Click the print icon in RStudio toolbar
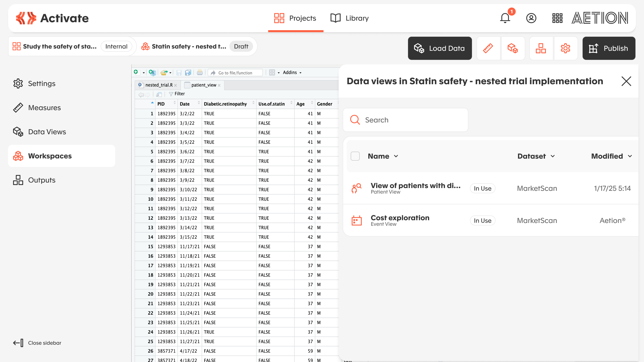644x362 pixels. 200,73
